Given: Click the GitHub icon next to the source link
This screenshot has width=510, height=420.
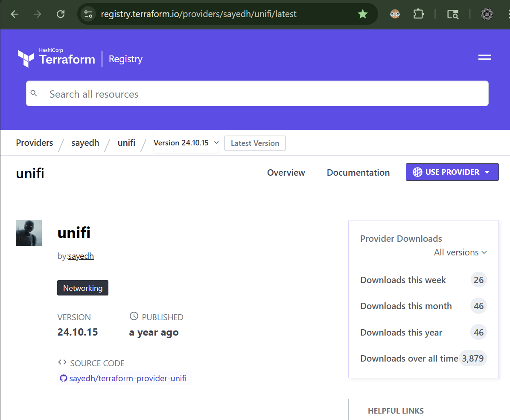Looking at the screenshot, I should (x=64, y=378).
